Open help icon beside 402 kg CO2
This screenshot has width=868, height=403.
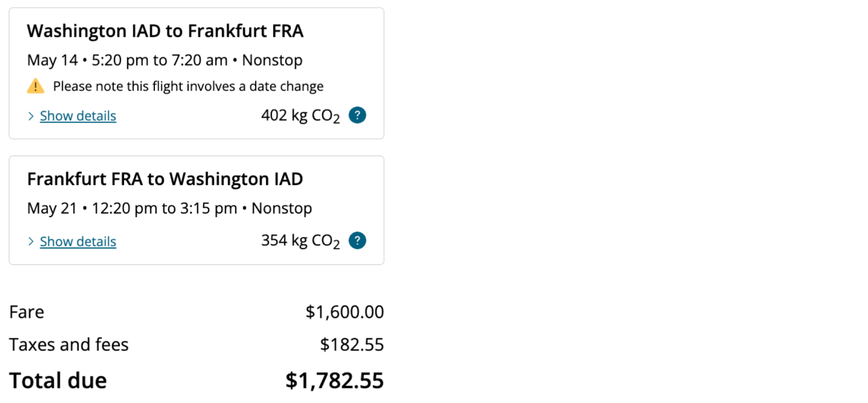(357, 115)
